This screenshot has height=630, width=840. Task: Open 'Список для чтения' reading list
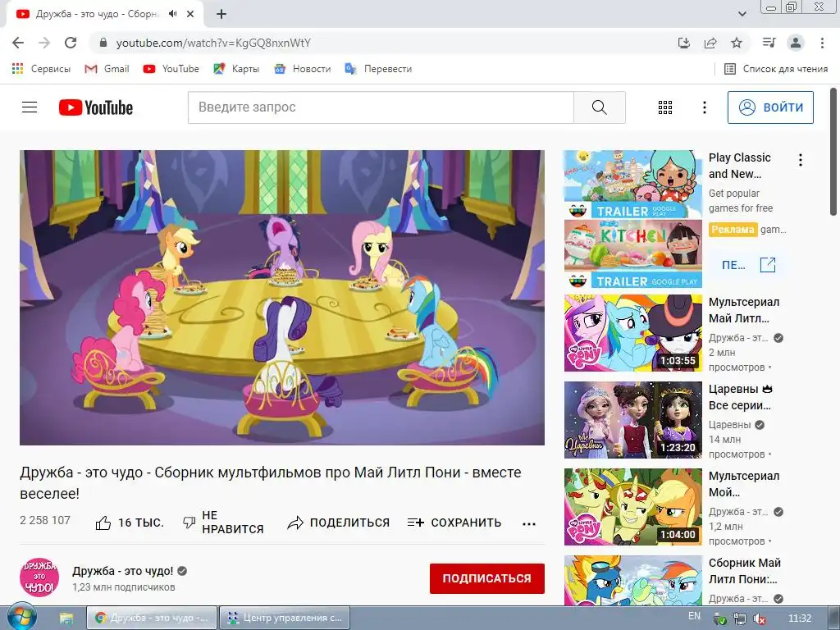(776, 69)
